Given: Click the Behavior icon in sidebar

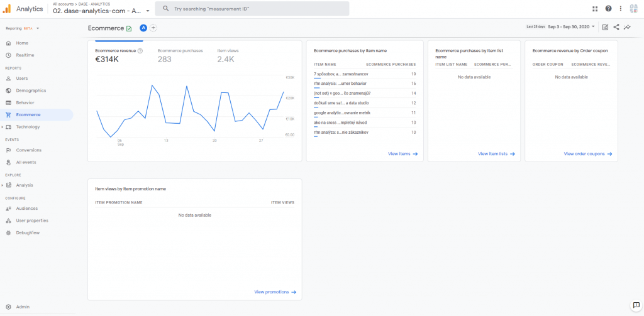Looking at the screenshot, I should coord(8,102).
